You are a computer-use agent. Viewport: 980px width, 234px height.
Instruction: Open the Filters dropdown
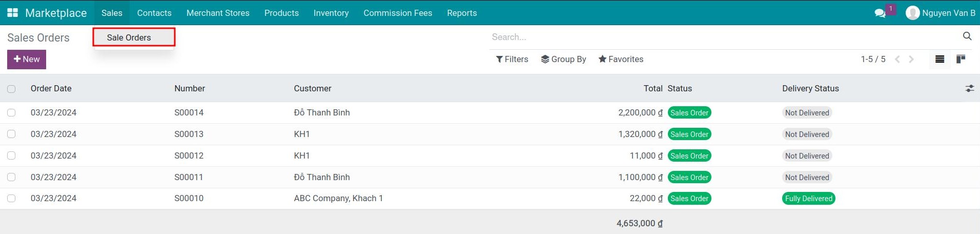click(512, 60)
